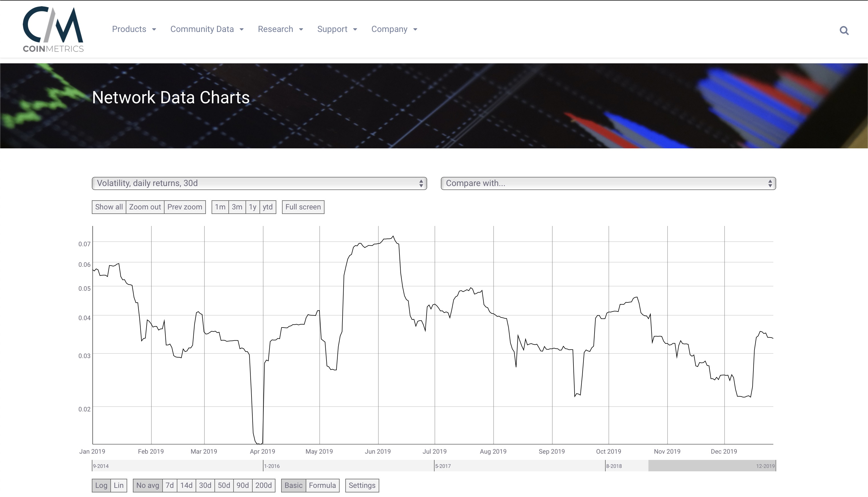Viewport: 868px width, 497px height.
Task: Select 30d moving average
Action: coord(205,485)
